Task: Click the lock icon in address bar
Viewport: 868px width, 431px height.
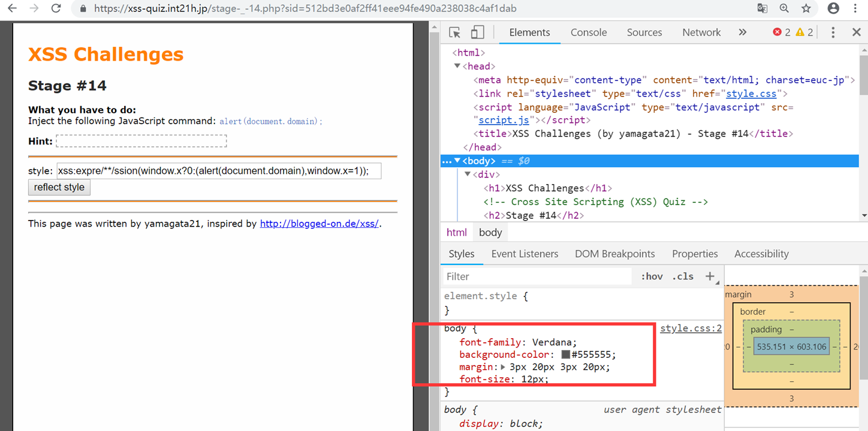Action: [x=83, y=9]
